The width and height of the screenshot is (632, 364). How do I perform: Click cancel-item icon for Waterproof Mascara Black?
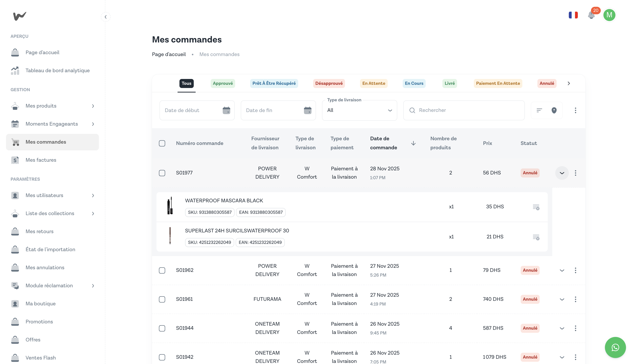[x=536, y=207]
